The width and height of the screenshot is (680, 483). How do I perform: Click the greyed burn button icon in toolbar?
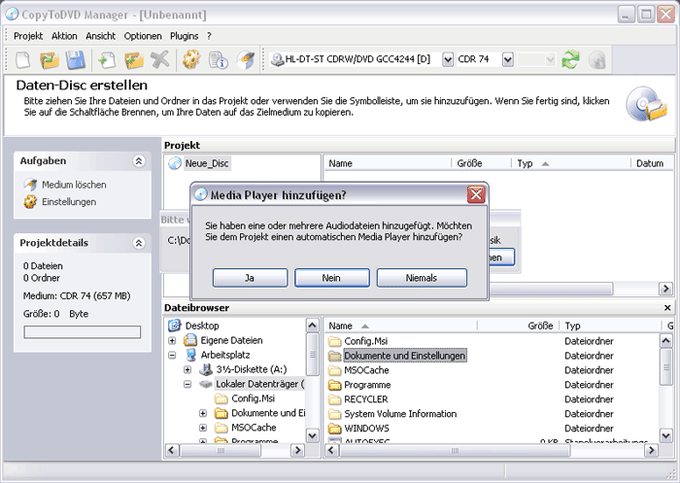[x=597, y=60]
